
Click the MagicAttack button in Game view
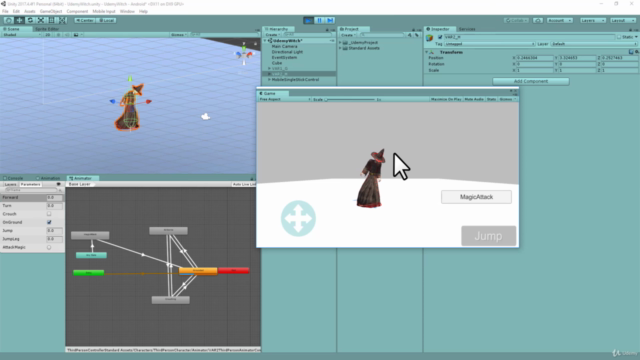476,197
